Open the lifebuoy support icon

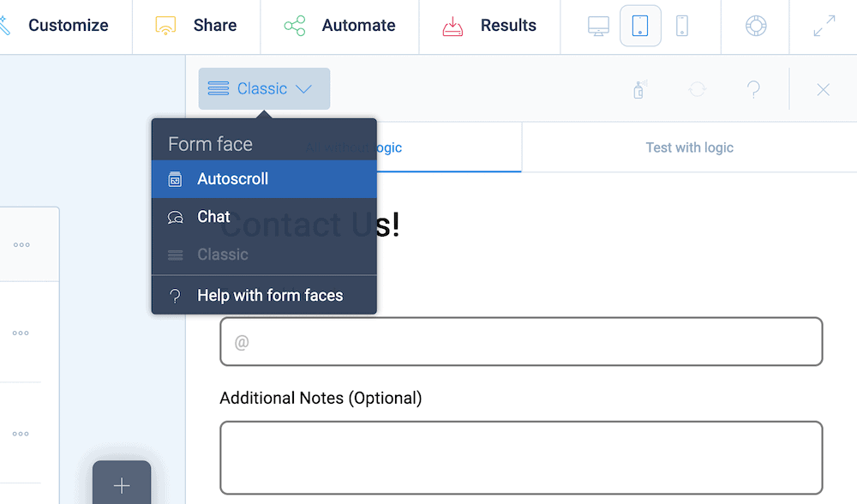[x=756, y=26]
